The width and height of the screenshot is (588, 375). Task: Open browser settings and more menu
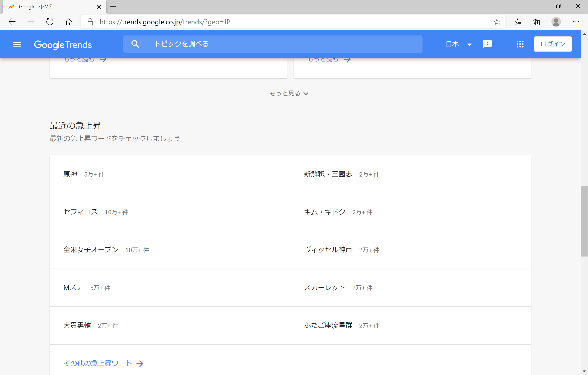(x=576, y=22)
